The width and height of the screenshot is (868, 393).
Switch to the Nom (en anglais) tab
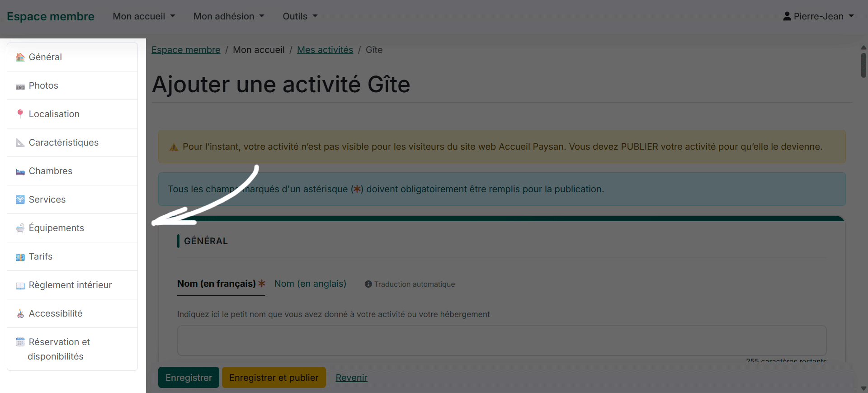coord(310,284)
